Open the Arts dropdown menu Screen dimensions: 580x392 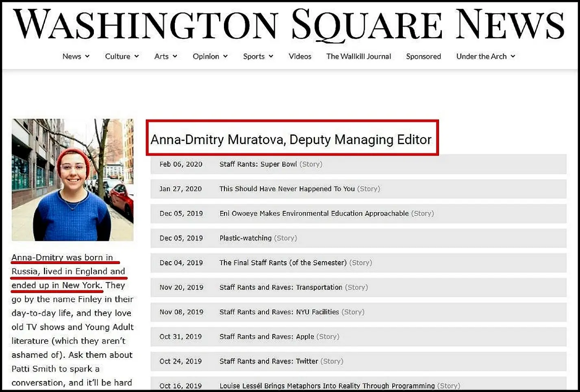165,56
